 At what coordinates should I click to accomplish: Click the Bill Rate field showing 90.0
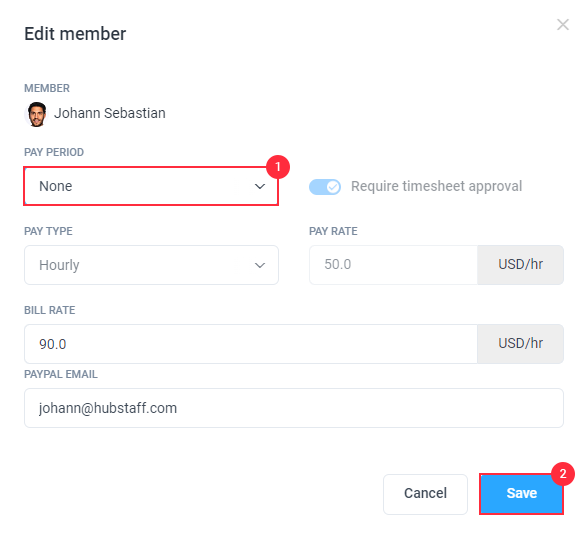(x=250, y=344)
